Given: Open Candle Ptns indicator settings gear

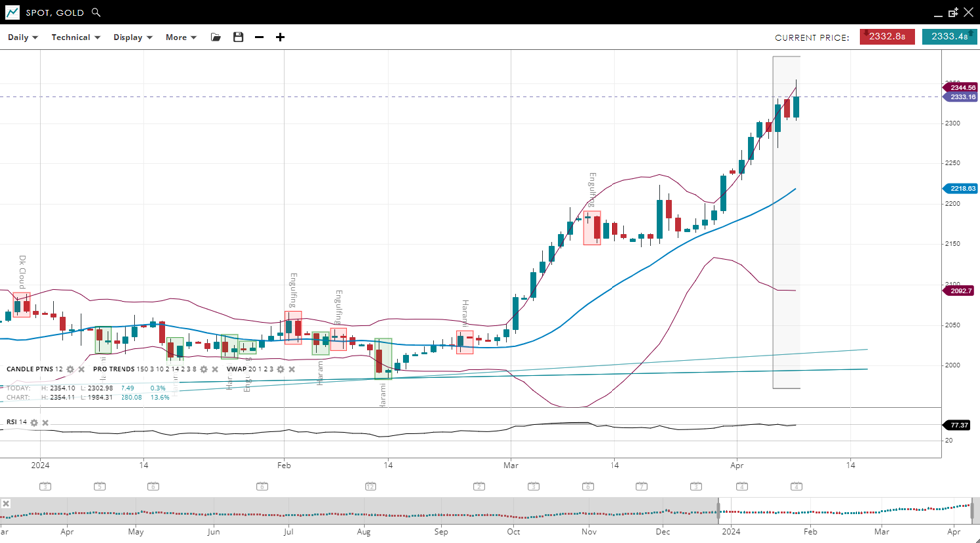Looking at the screenshot, I should pyautogui.click(x=70, y=369).
